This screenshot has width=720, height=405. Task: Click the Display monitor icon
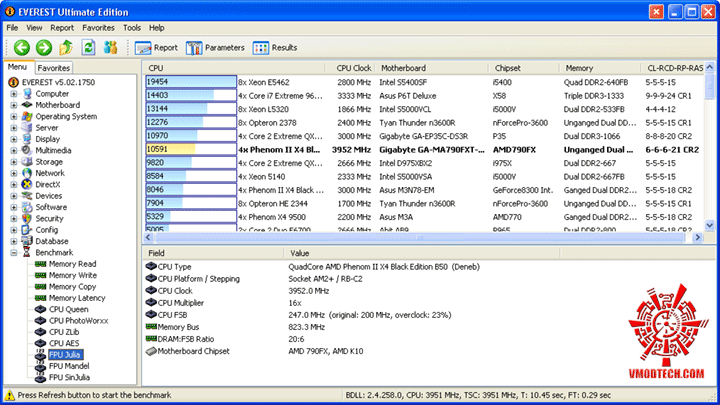click(x=27, y=139)
